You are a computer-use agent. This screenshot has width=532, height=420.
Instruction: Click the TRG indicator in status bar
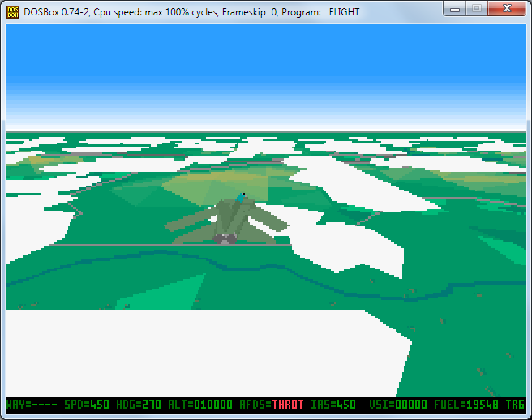[x=515, y=405]
